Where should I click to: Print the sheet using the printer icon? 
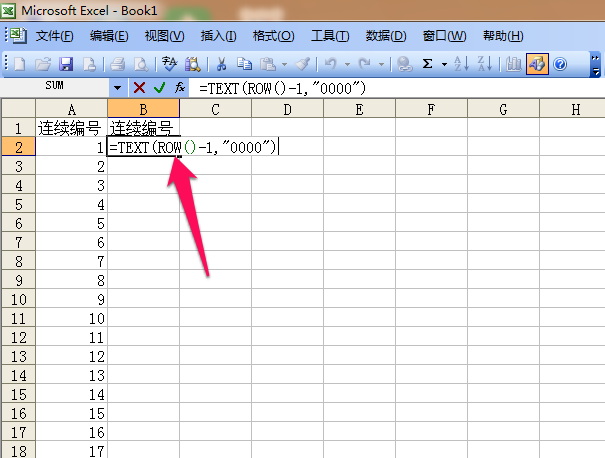[117, 64]
